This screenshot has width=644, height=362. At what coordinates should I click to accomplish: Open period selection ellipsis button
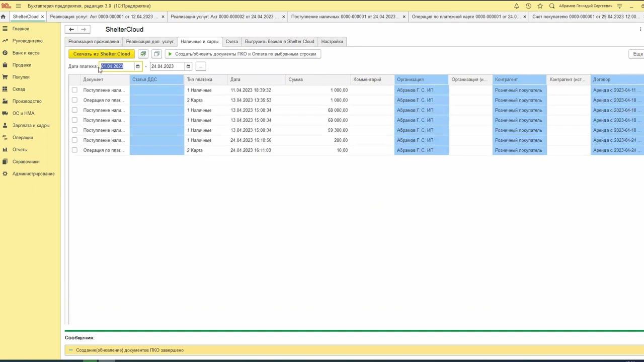[200, 66]
